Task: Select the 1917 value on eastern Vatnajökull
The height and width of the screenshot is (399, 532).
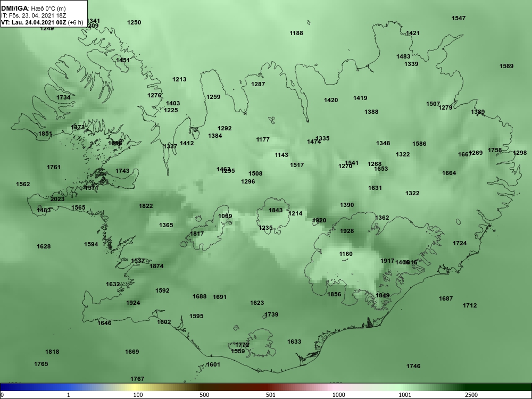Action: point(387,261)
